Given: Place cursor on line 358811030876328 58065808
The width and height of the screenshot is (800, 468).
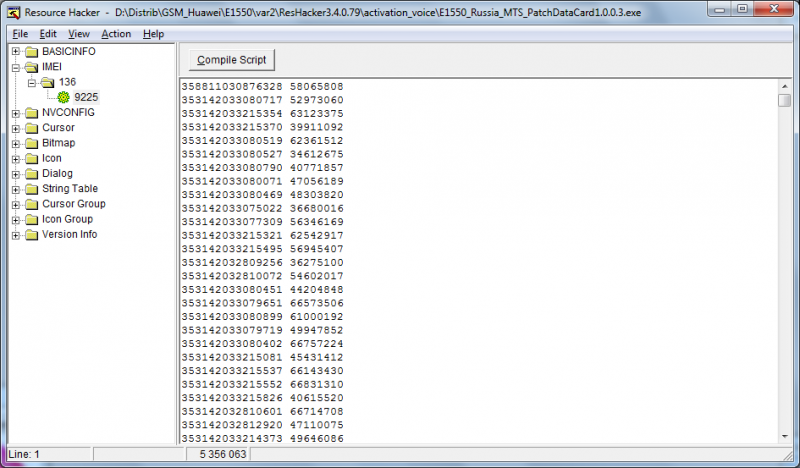Looking at the screenshot, I should (262, 86).
